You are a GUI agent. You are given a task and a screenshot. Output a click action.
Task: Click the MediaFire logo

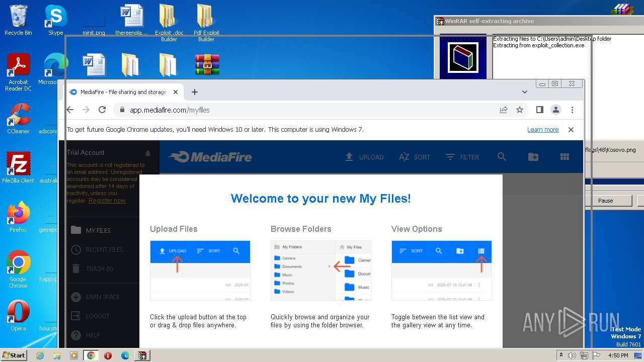[210, 157]
